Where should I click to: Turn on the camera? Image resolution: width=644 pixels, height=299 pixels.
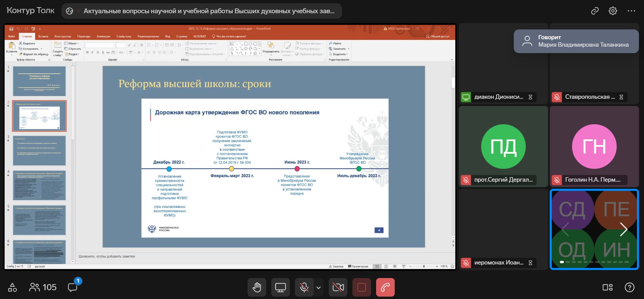pyautogui.click(x=338, y=287)
